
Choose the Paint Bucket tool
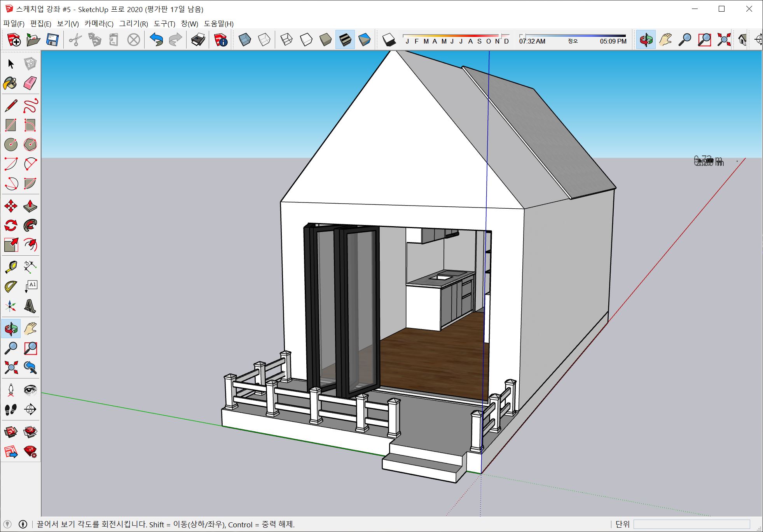click(11, 83)
